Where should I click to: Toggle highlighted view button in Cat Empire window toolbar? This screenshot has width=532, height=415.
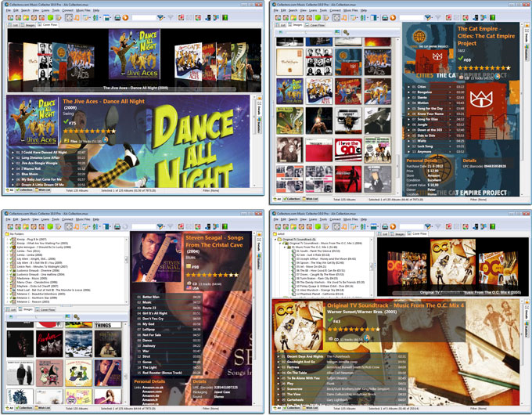pyautogui.click(x=336, y=18)
